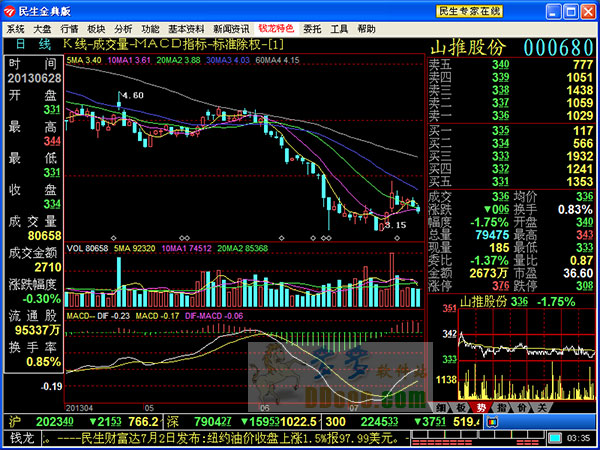Switch to the 细 tab
Image resolution: width=600 pixels, height=450 pixels.
[441, 407]
